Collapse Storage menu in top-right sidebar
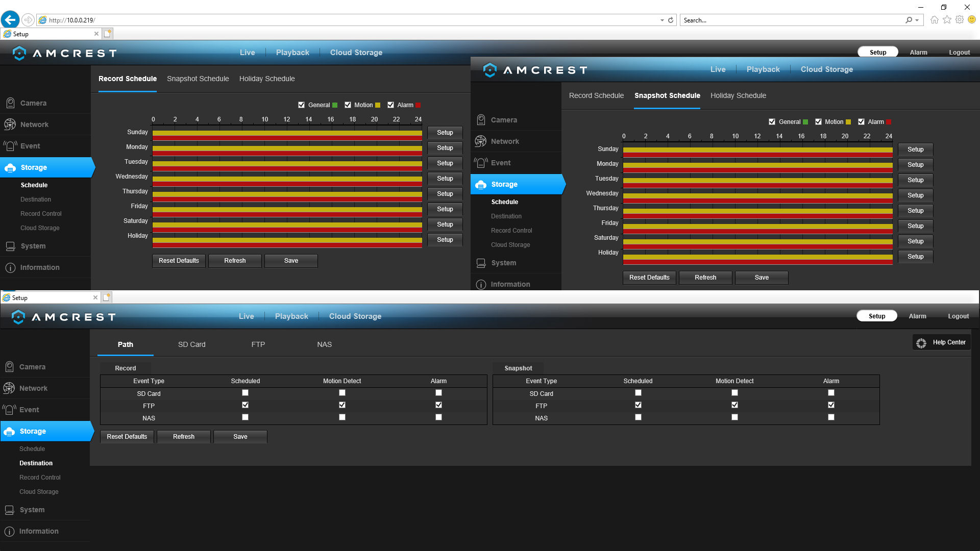The height and width of the screenshot is (551, 980). pos(518,184)
